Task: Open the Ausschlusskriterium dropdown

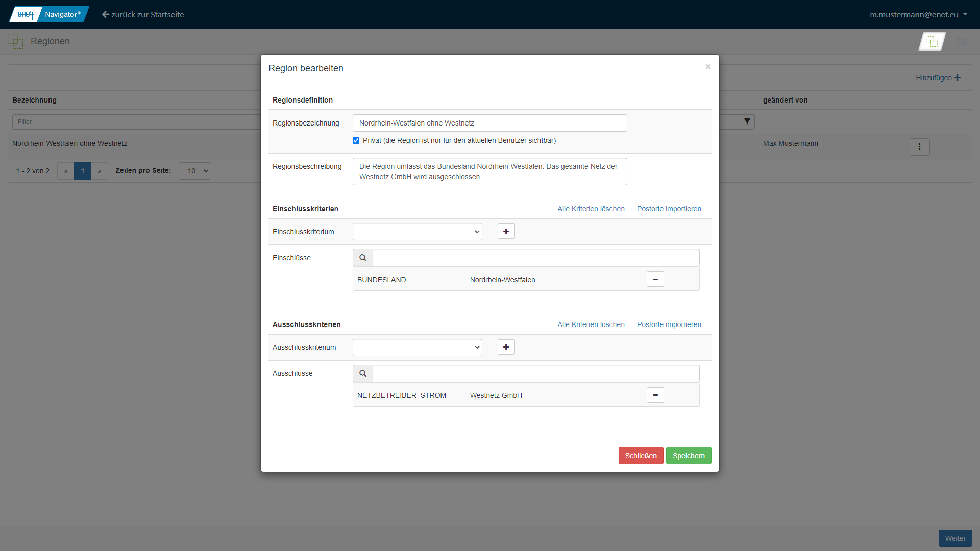Action: [417, 347]
